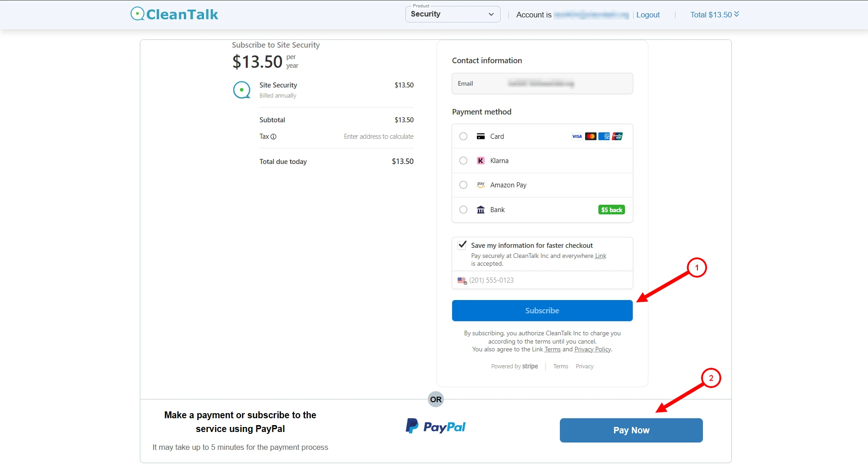Click the Amazon Pay logo icon

click(481, 185)
